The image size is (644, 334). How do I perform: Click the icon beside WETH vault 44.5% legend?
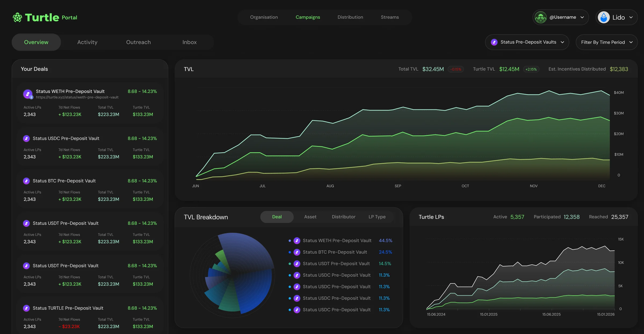[x=297, y=241]
